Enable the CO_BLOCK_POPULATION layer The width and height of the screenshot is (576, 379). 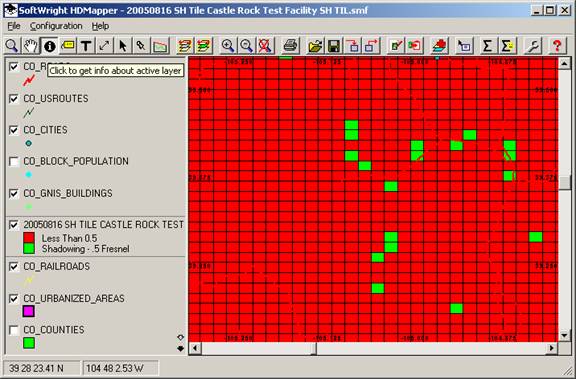click(14, 162)
